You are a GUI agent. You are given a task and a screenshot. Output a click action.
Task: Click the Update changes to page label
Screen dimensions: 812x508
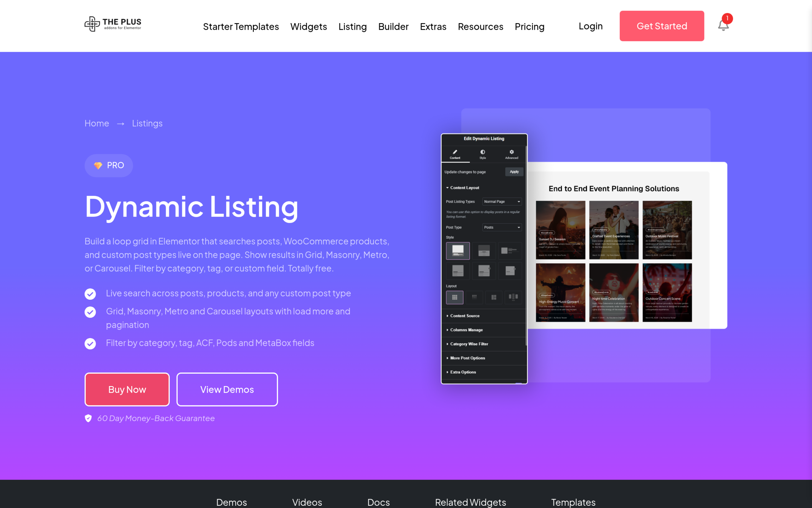click(465, 172)
